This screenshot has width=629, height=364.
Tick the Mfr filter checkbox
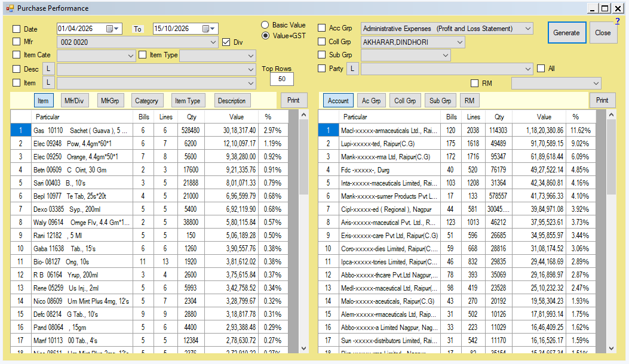[17, 41]
